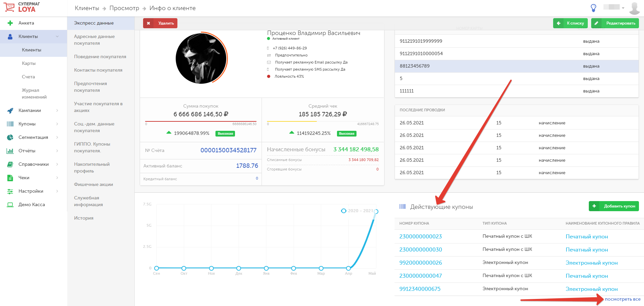
Task: Expand the Чеки menu chevron
Action: [x=57, y=178]
